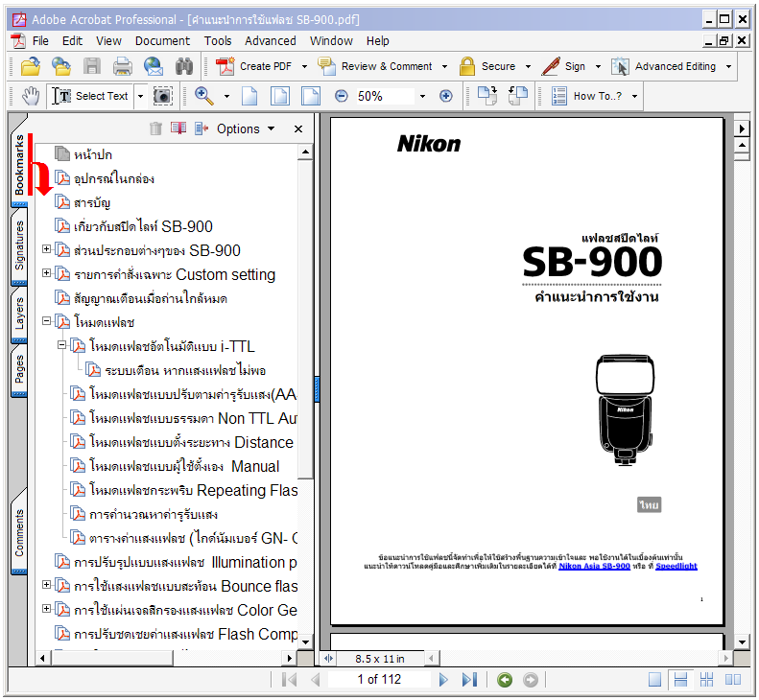Select the Hand tool
The image size is (759, 700).
click(31, 96)
